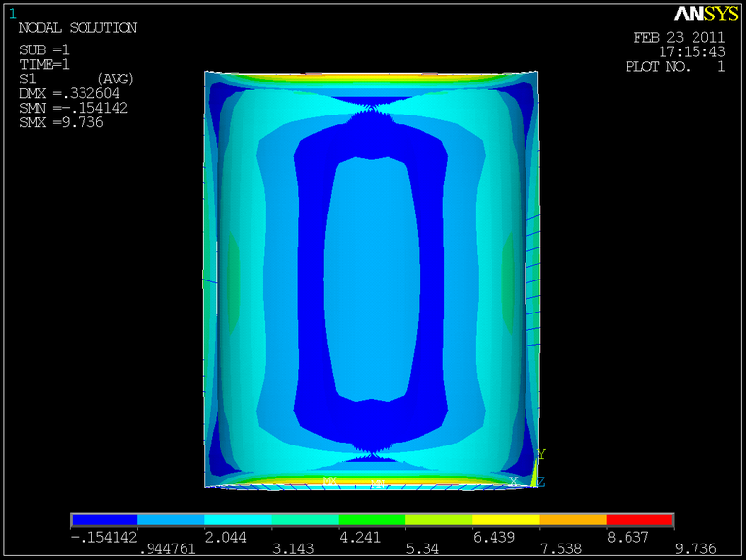Image resolution: width=746 pixels, height=560 pixels.
Task: Click the 17:15:43 time stamp
Action: (x=692, y=51)
